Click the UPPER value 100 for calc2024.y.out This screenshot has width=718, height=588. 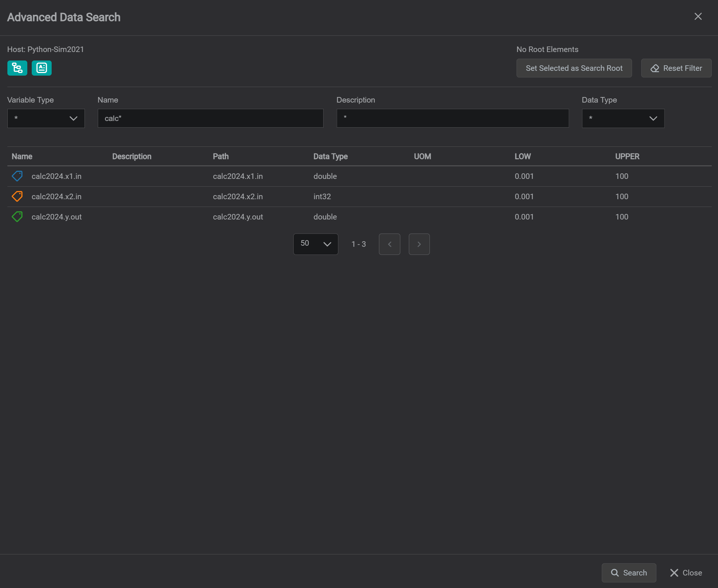click(622, 217)
